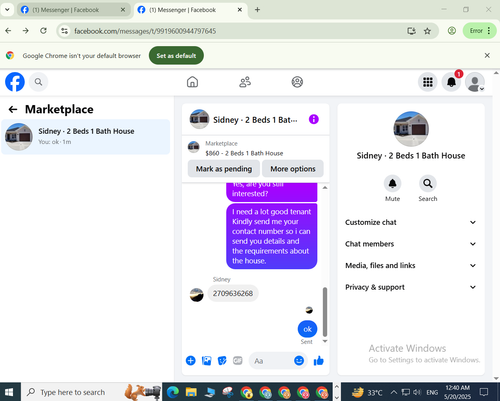
Task: Open the Groups icon in top navigation
Action: pos(297,82)
